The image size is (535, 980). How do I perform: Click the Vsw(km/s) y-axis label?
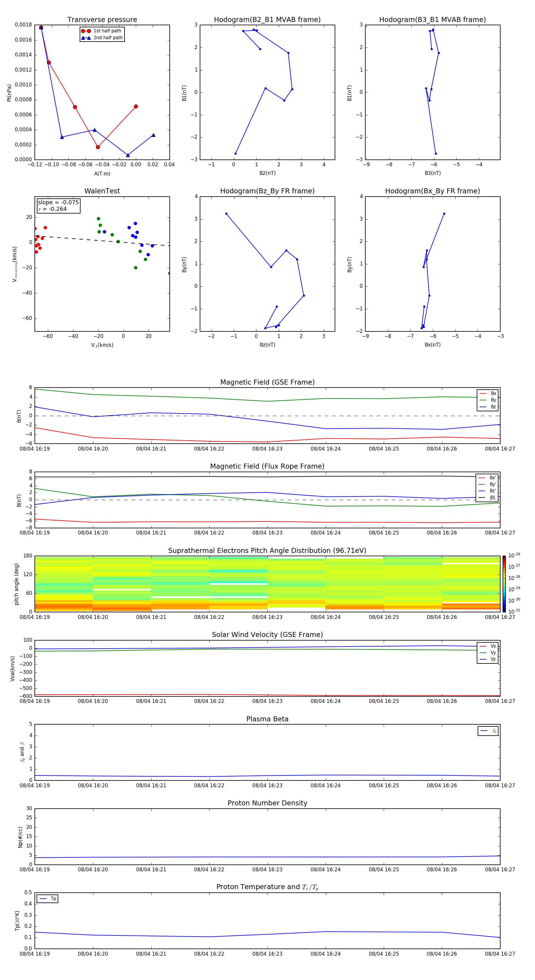pyautogui.click(x=12, y=668)
